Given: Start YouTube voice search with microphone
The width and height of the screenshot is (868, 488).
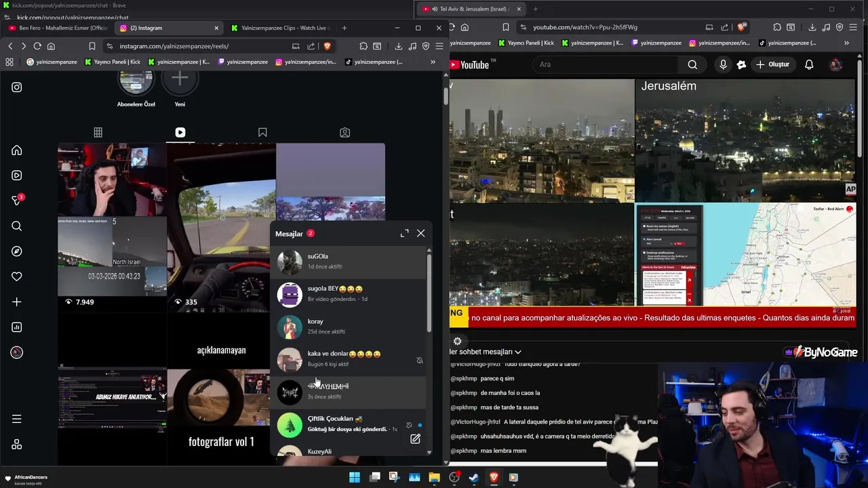Looking at the screenshot, I should (723, 64).
